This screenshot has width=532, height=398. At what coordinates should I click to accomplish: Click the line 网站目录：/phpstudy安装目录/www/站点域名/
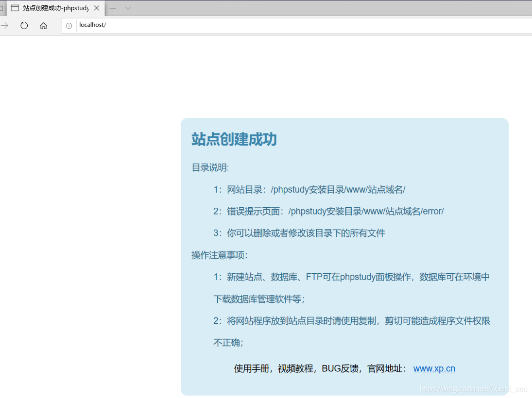pyautogui.click(x=309, y=189)
